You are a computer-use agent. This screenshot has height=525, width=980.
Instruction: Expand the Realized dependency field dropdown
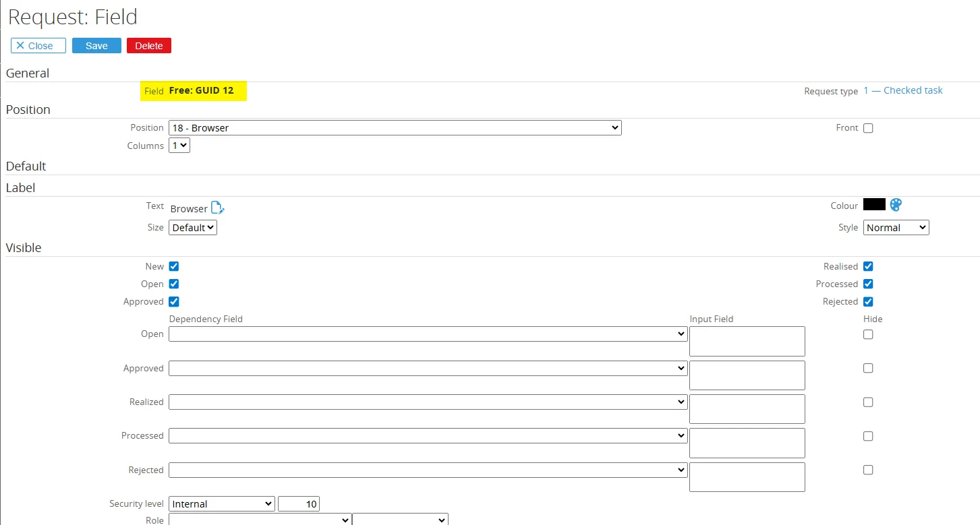pos(428,402)
